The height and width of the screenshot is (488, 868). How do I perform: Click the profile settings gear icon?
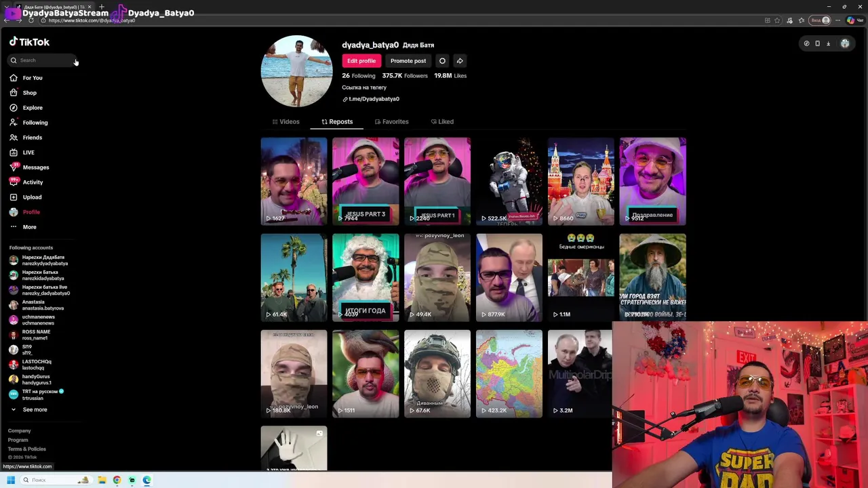click(442, 61)
